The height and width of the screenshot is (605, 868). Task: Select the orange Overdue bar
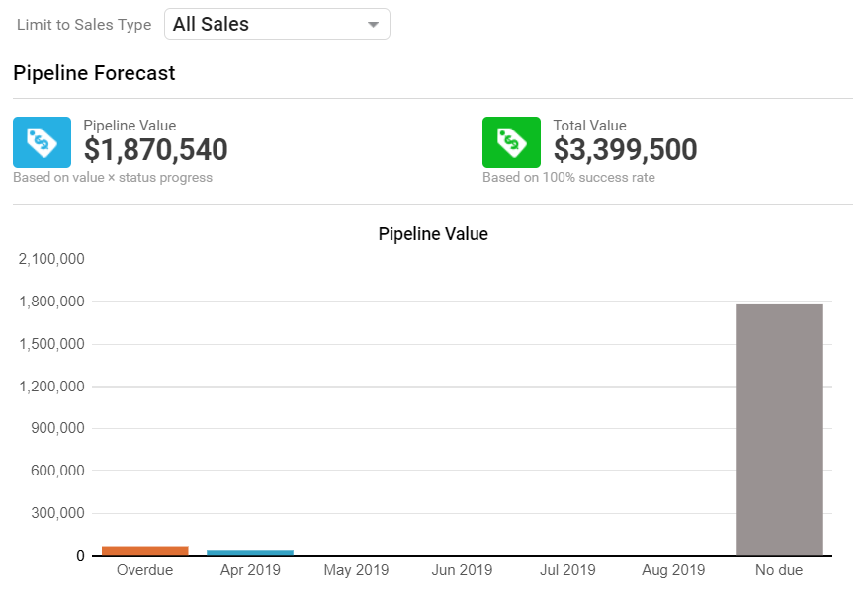144,551
